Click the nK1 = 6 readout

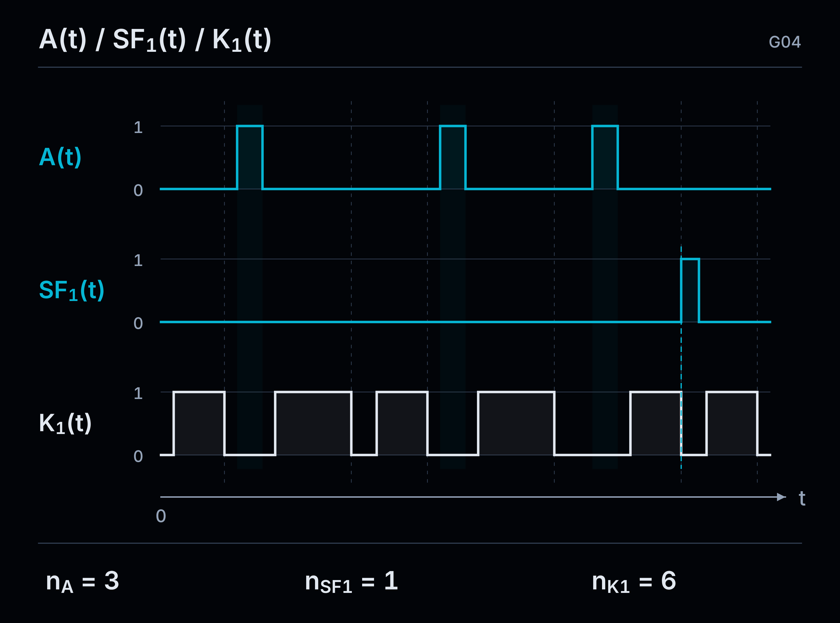pyautogui.click(x=634, y=581)
